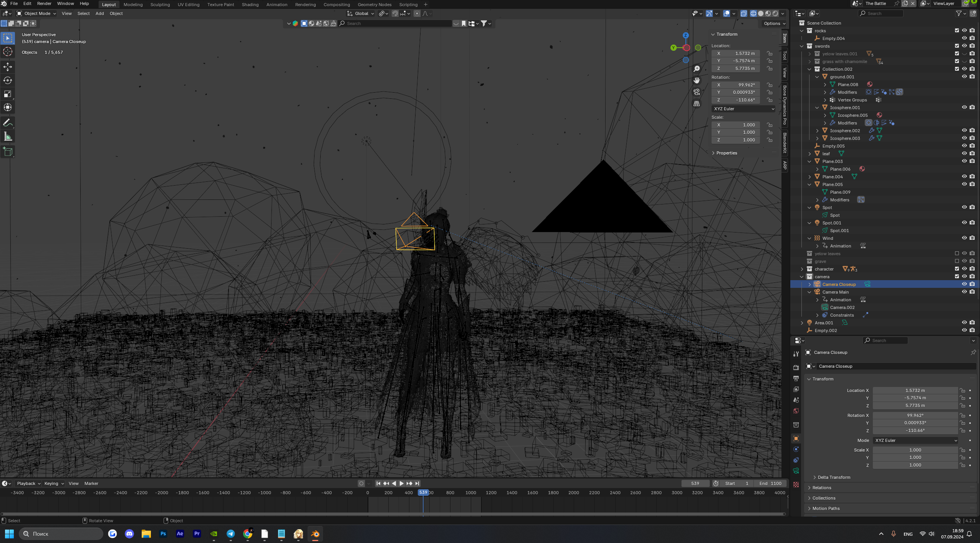Hide Camera Main in viewport
980x543 pixels.
[x=964, y=292]
